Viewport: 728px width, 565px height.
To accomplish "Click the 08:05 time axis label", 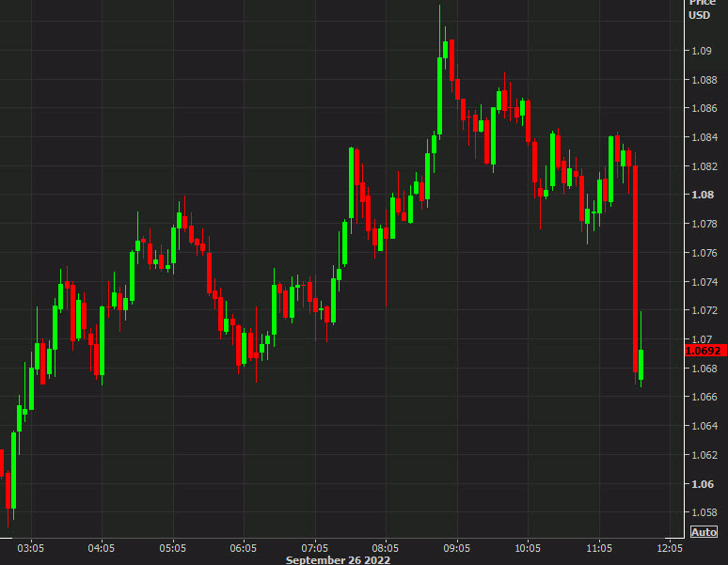I will [386, 548].
